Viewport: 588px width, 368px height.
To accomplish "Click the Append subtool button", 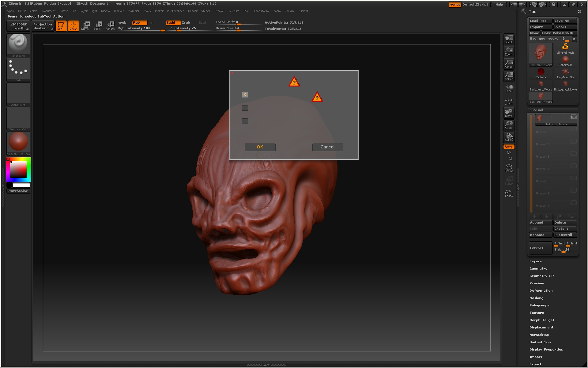I will click(541, 223).
